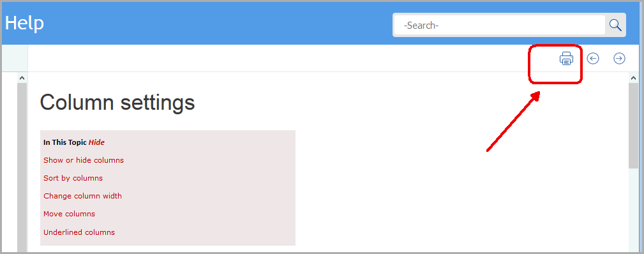Viewport: 644px width, 254px height.
Task: Click the printer icon in the toolbar
Action: coord(566,59)
